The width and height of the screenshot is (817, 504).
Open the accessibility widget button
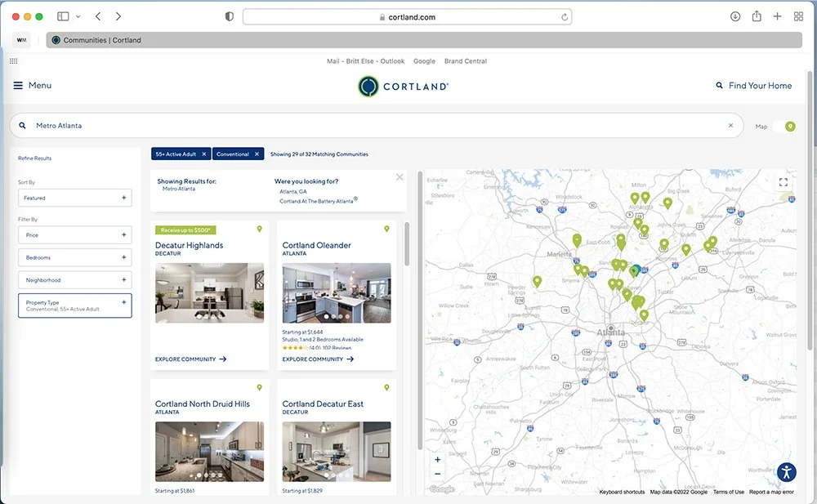click(x=787, y=472)
